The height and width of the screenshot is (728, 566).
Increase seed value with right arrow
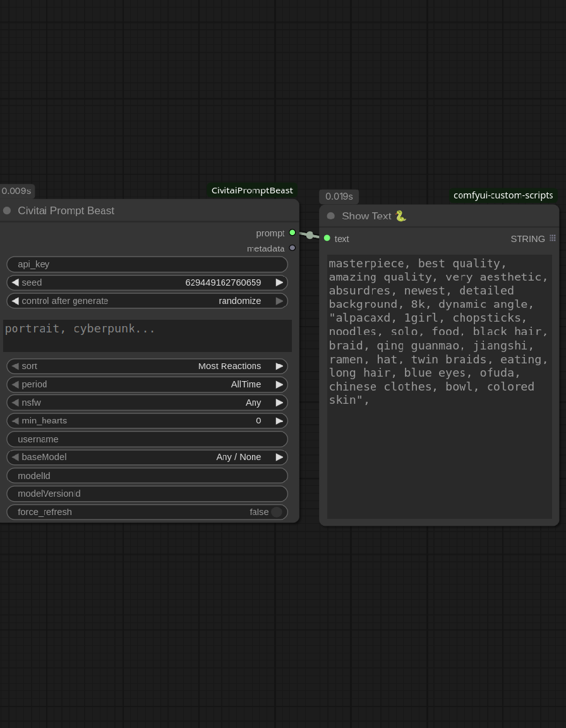coord(279,282)
